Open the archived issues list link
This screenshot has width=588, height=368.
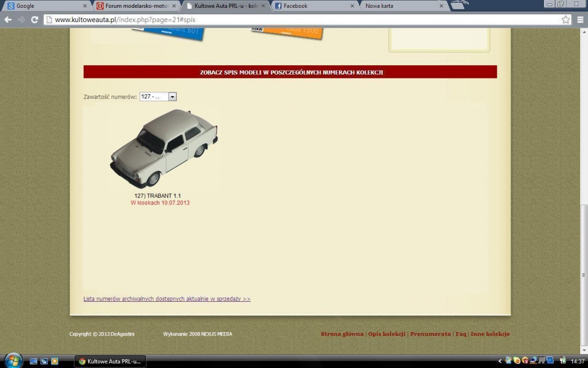pyautogui.click(x=167, y=299)
